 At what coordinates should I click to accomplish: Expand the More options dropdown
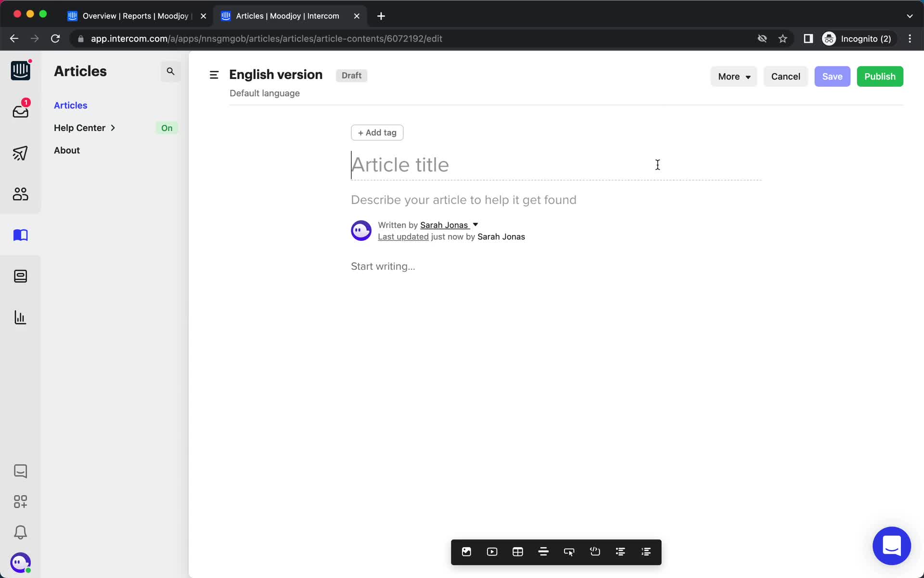[x=732, y=76]
